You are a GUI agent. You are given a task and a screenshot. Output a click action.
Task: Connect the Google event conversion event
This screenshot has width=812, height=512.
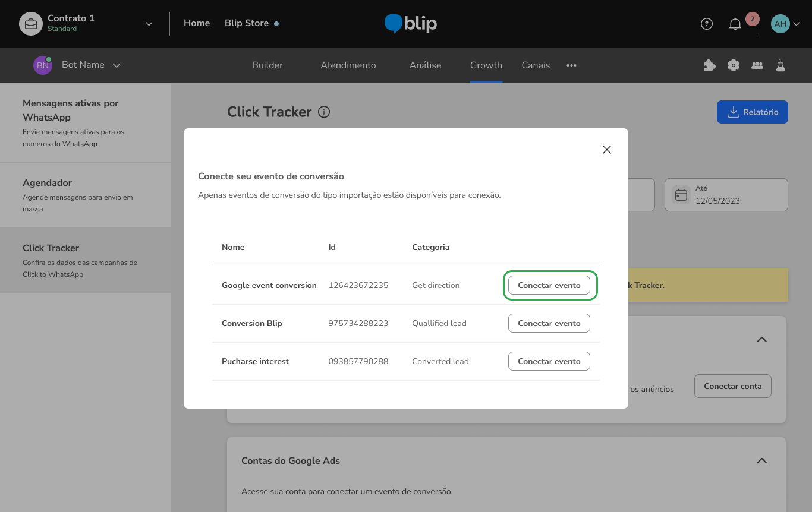[x=549, y=285]
